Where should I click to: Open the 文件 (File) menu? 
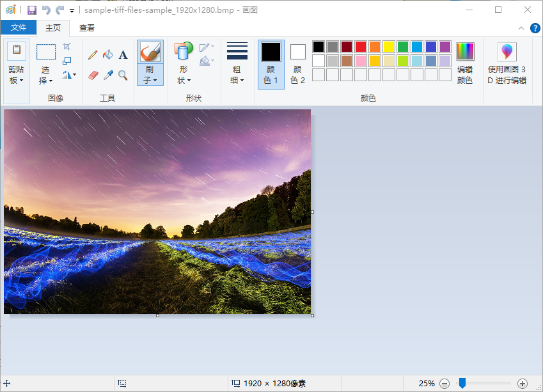point(19,27)
